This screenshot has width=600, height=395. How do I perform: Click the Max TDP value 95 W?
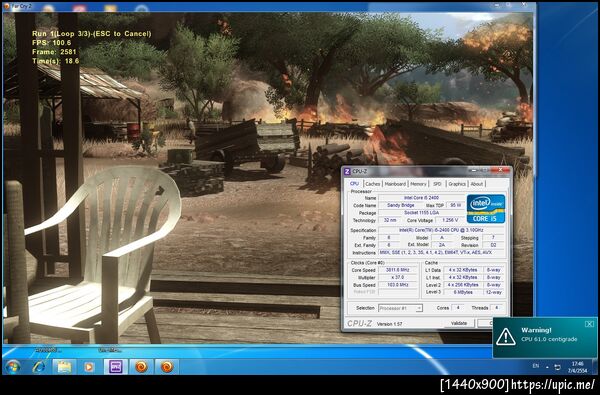tap(455, 206)
